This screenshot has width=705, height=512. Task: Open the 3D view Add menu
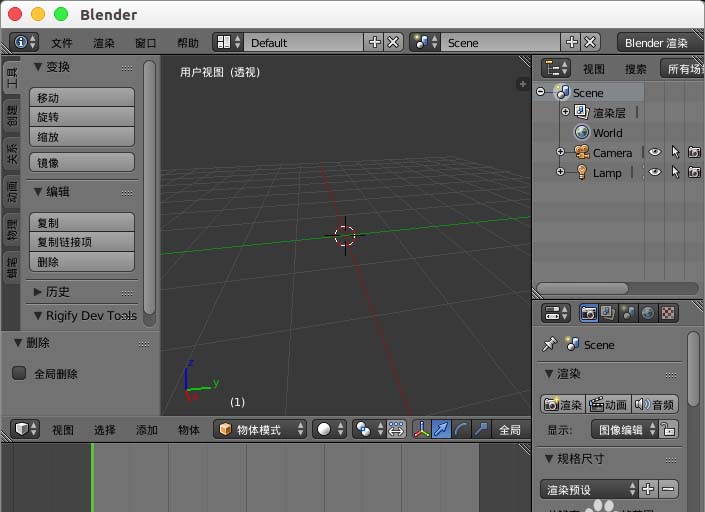147,430
